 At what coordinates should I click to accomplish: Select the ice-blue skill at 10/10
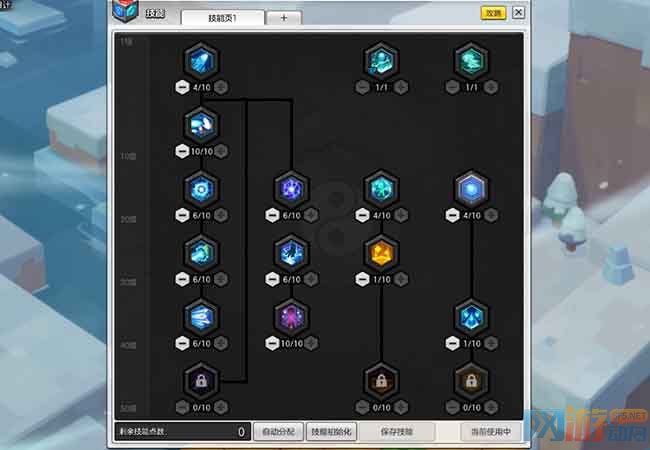click(x=201, y=125)
